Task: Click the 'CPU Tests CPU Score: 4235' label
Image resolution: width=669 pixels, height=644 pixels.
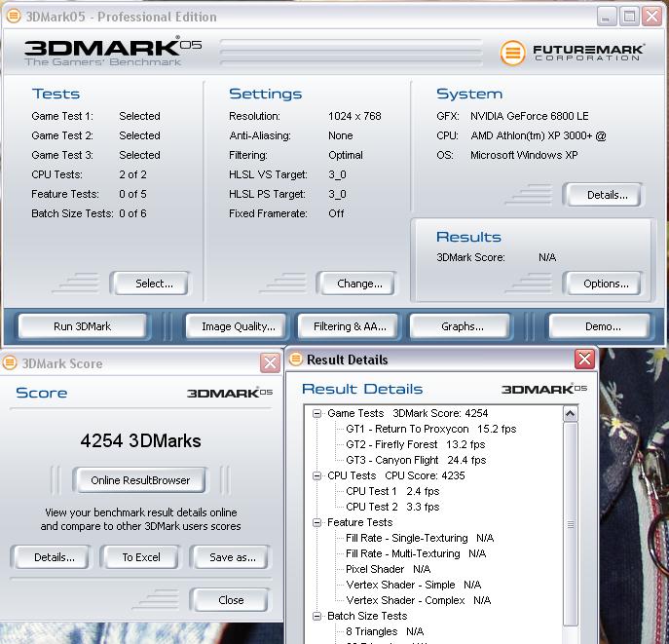Action: (x=396, y=475)
